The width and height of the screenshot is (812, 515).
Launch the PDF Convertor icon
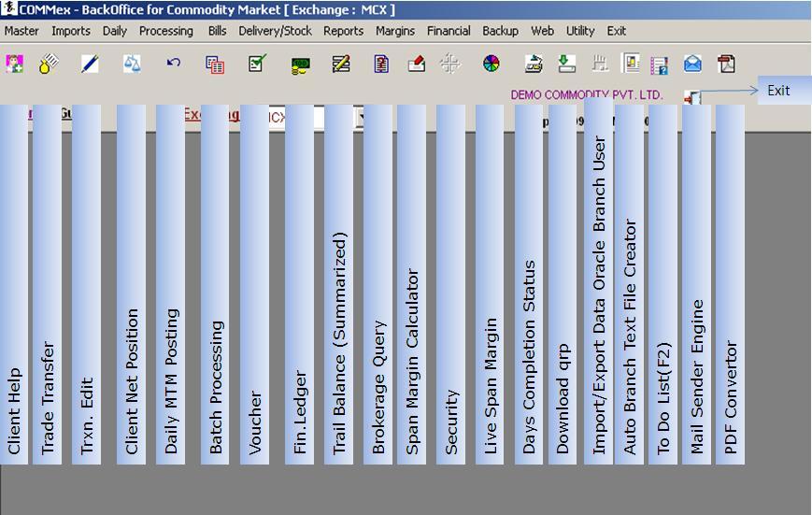pos(726,64)
